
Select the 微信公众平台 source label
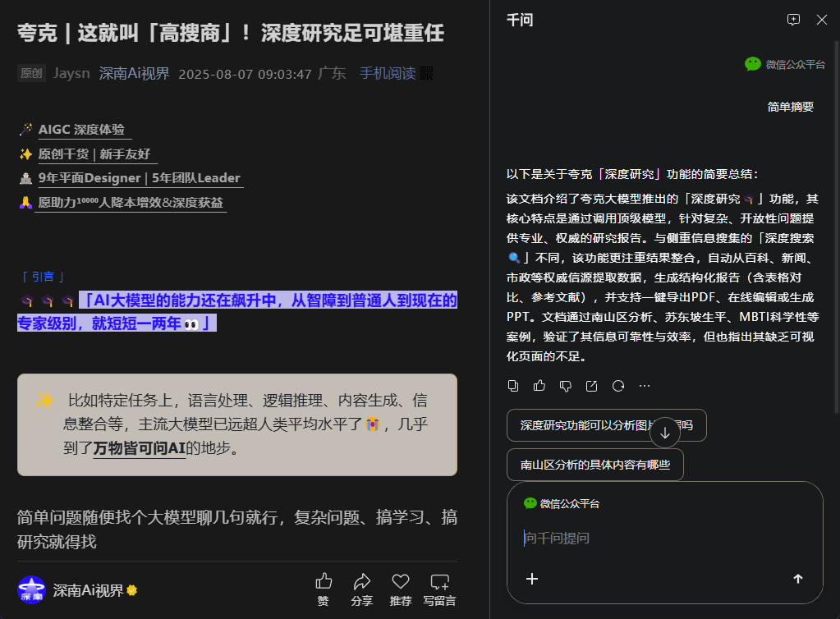coord(788,63)
